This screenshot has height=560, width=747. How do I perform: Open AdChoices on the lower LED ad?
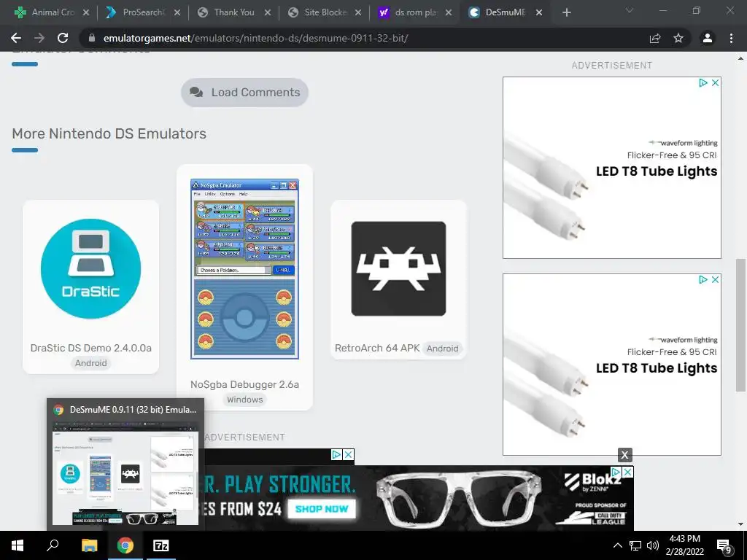tap(703, 279)
